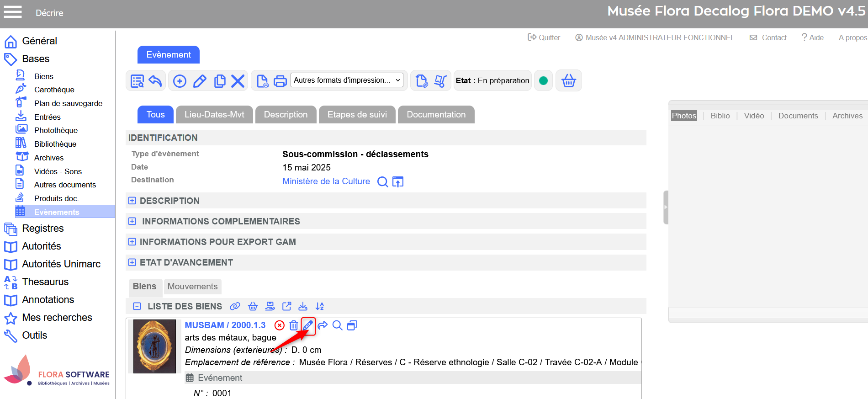Create a new record with the plus icon
The height and width of the screenshot is (399, 868).
point(180,81)
